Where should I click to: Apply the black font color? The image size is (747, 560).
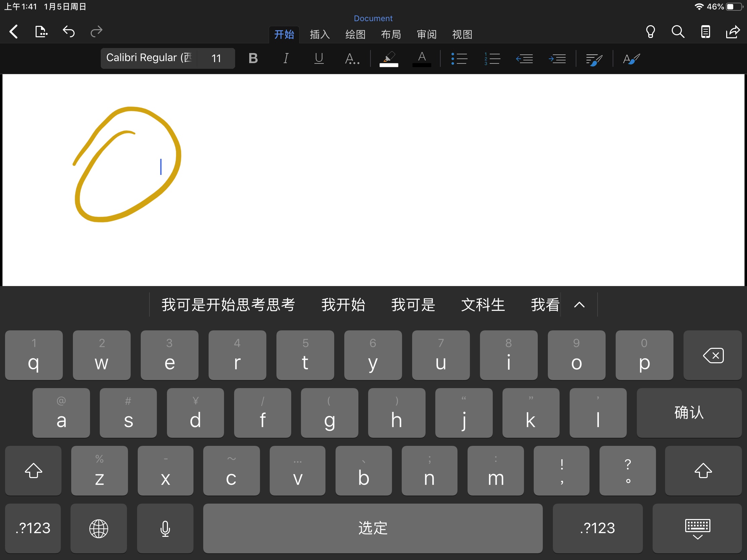(422, 59)
